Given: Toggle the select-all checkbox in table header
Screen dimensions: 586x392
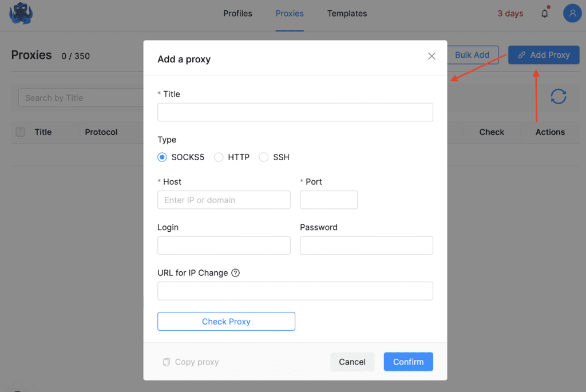Looking at the screenshot, I should coord(21,132).
